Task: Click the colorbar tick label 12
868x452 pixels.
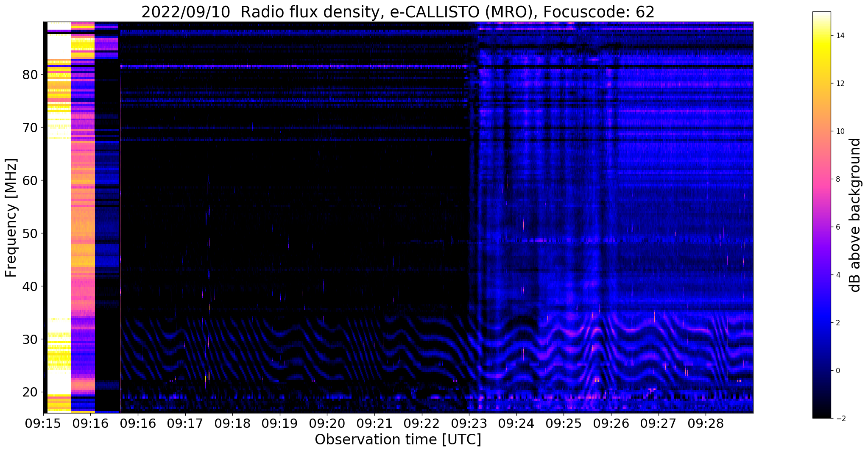Action: click(x=840, y=83)
